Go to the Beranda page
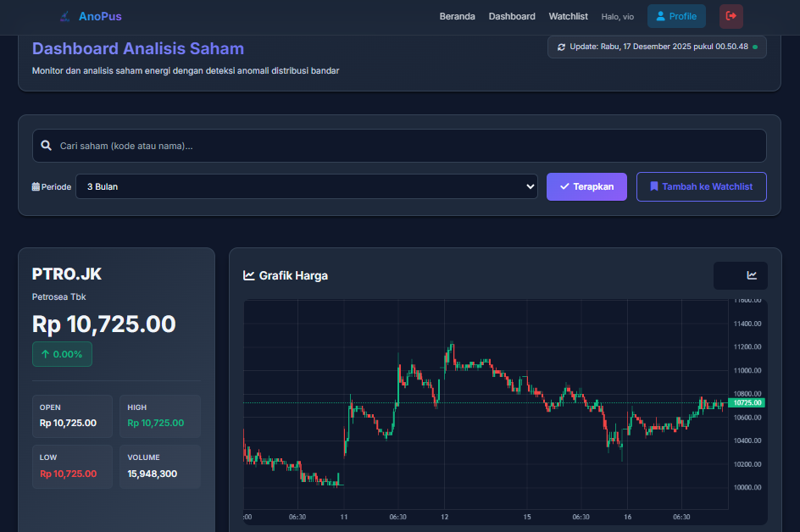800x532 pixels. [x=457, y=16]
